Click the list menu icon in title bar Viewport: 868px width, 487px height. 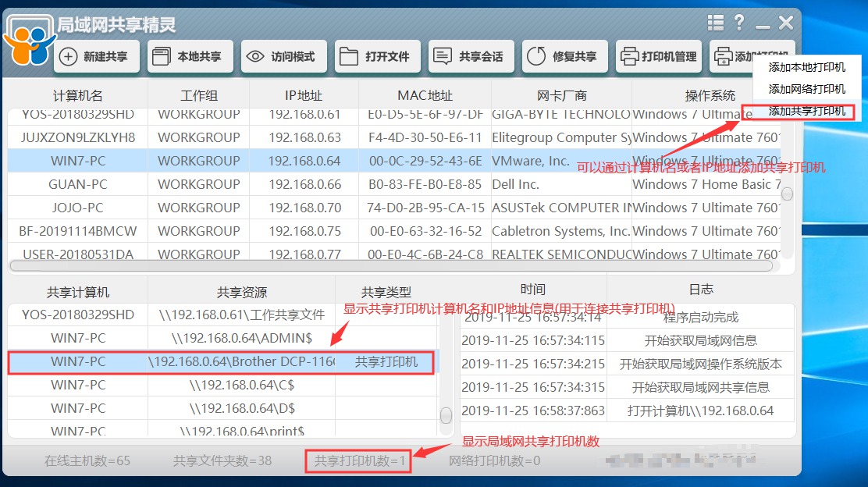coord(716,23)
